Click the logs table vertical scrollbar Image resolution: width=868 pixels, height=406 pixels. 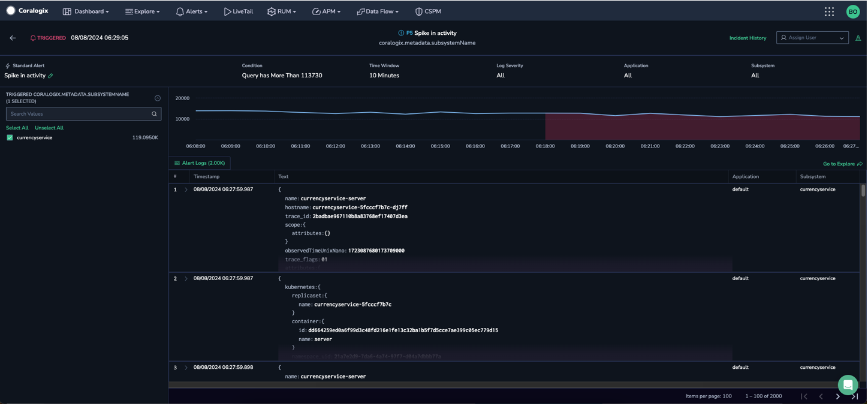[x=863, y=191]
